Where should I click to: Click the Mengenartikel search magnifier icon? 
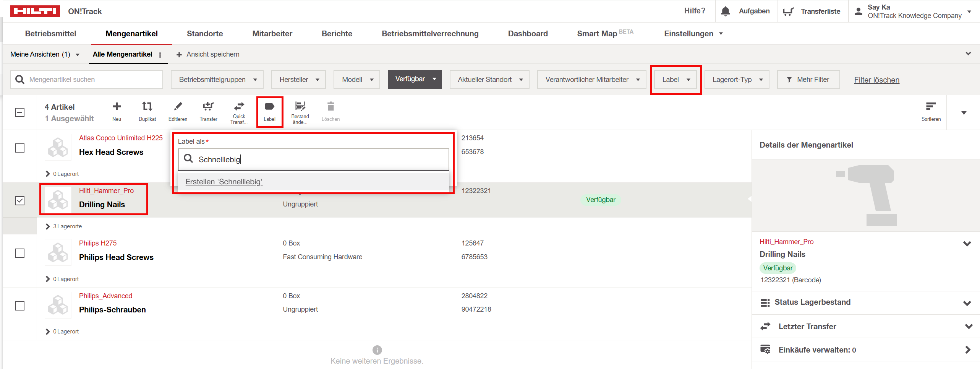coord(20,80)
